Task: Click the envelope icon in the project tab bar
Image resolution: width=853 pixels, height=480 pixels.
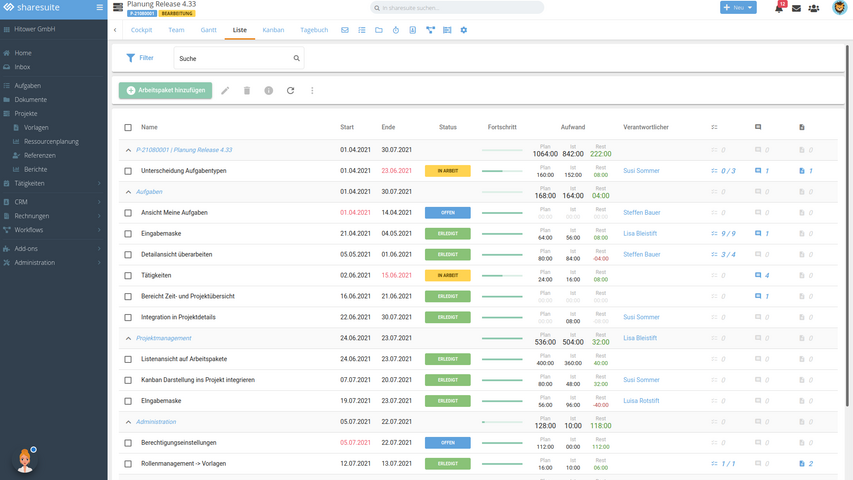Action: pyautogui.click(x=345, y=30)
